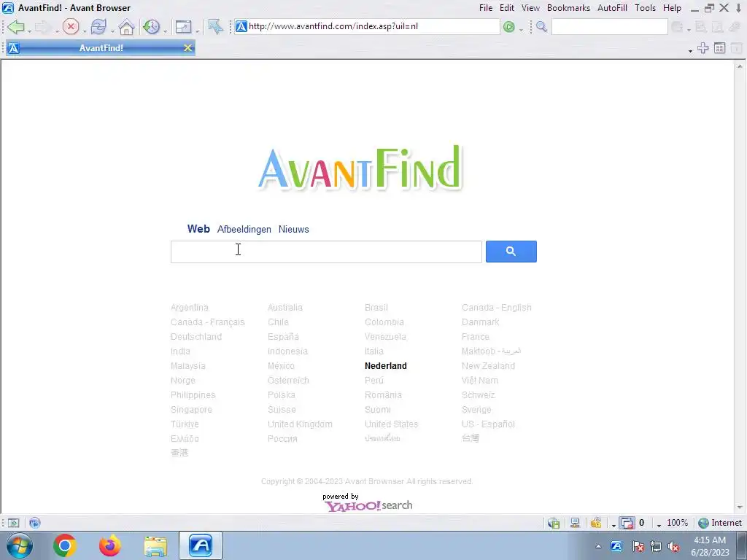Choose the Deutschland region link
The image size is (747, 560).
click(196, 337)
